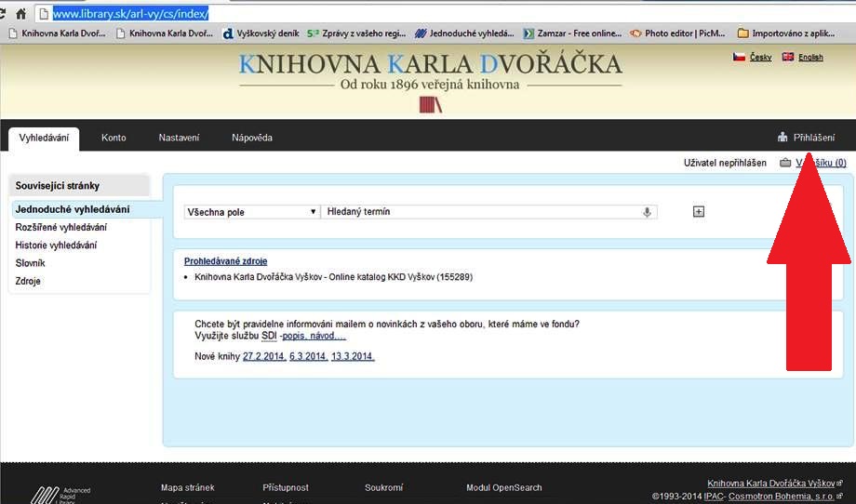Viewport: 856px width, 504px height.
Task: Open the Konto tab
Action: click(114, 138)
